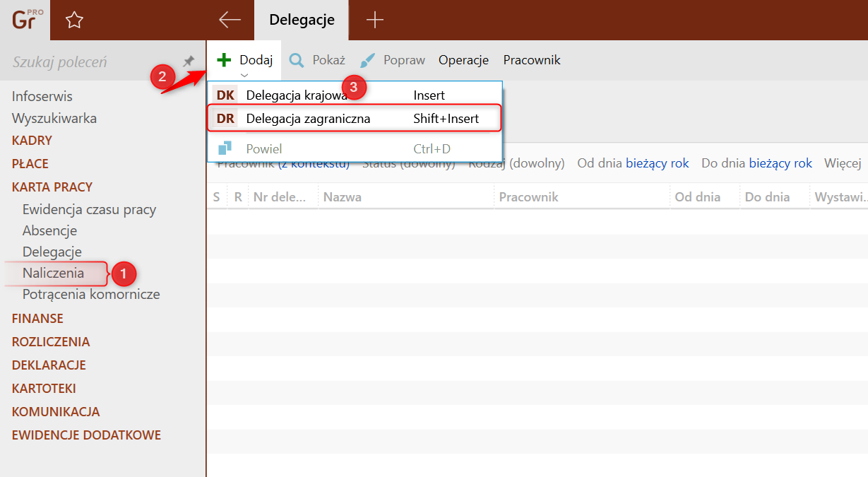Switch to the Delegacje tab

[x=302, y=20]
